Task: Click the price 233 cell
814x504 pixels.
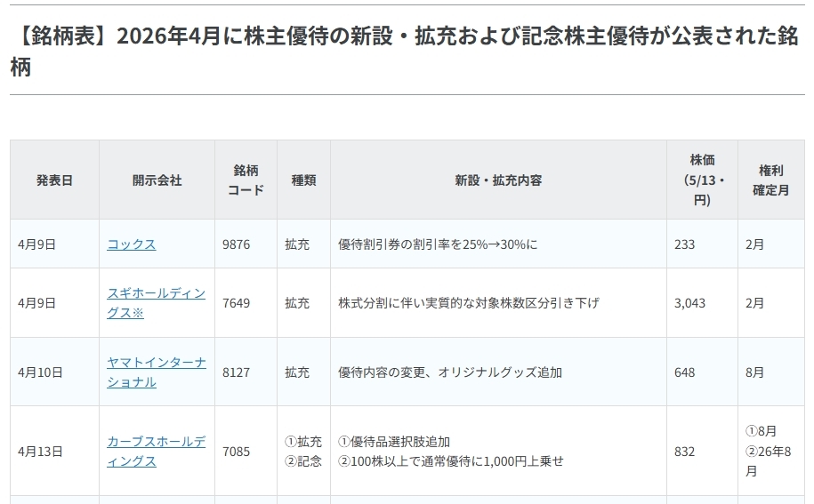Action: [x=702, y=244]
